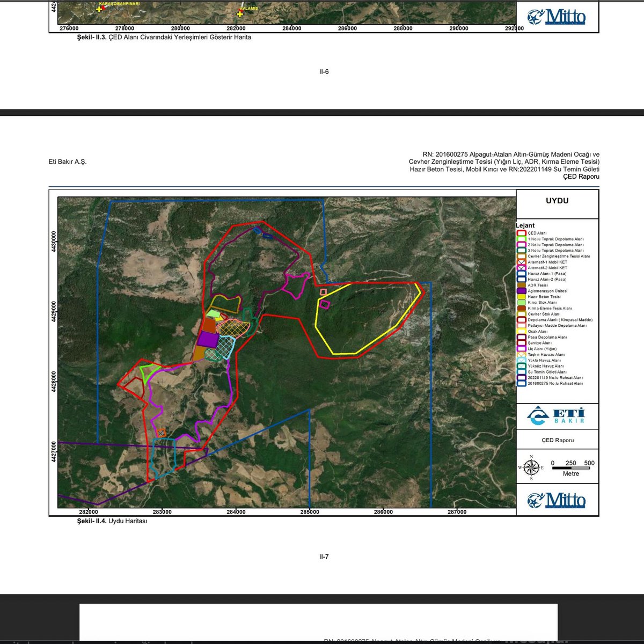Click the 'Metre' scale unit label
The image size is (644, 644).
coord(571,474)
